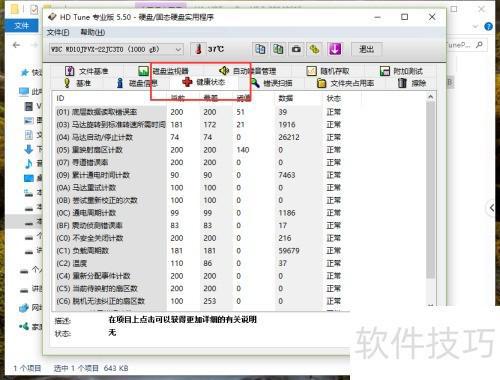Click the health list vertical scrollbar thumb
The height and width of the screenshot is (380, 500).
tap(430, 190)
